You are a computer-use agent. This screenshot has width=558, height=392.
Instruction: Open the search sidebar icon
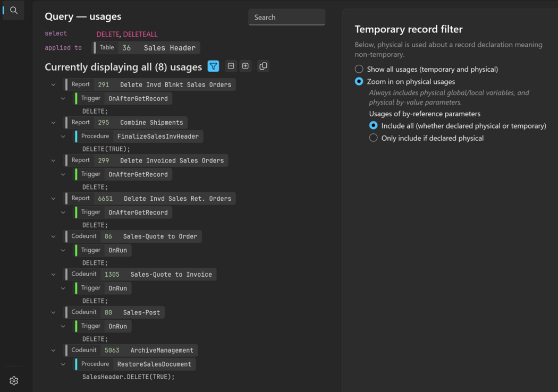coord(13,10)
